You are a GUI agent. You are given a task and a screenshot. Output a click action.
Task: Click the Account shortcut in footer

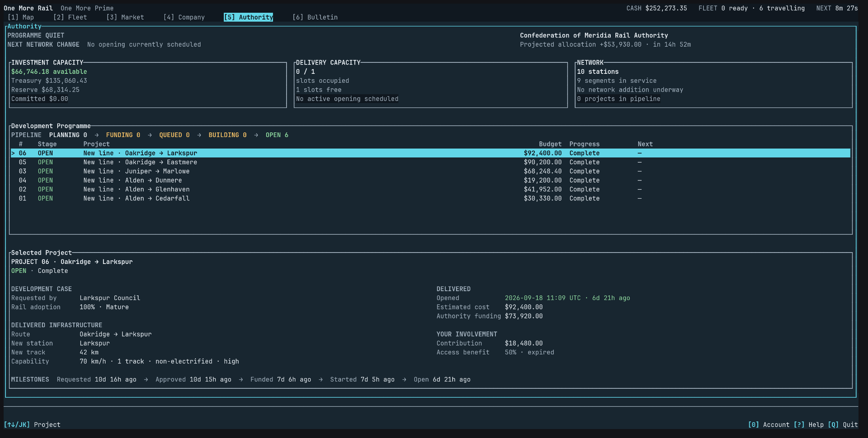point(769,424)
